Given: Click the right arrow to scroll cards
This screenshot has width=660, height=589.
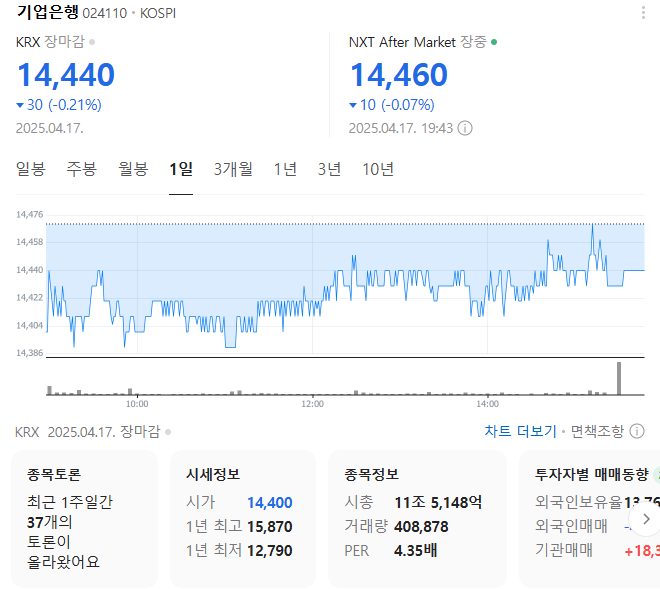Looking at the screenshot, I should 647,519.
